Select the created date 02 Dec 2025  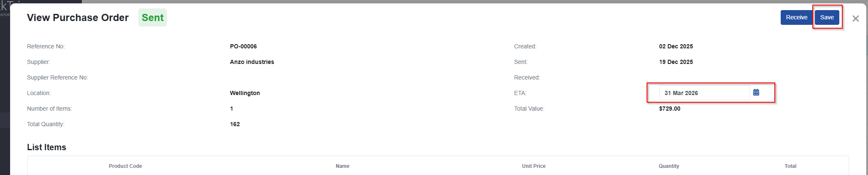point(676,46)
